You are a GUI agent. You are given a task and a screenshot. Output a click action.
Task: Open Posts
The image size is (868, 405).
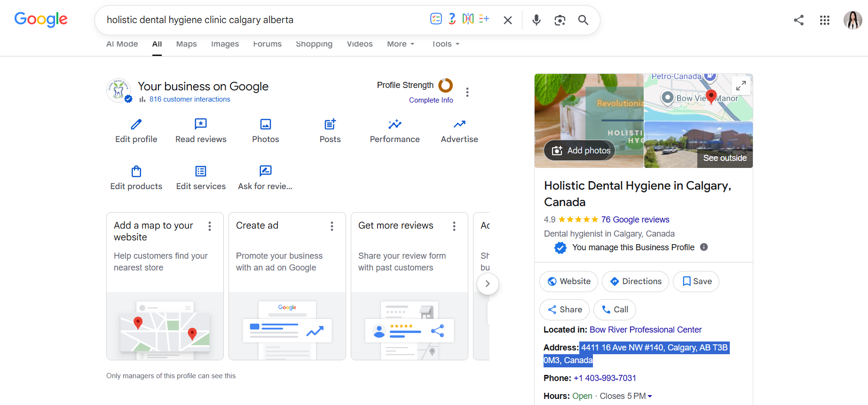[330, 131]
